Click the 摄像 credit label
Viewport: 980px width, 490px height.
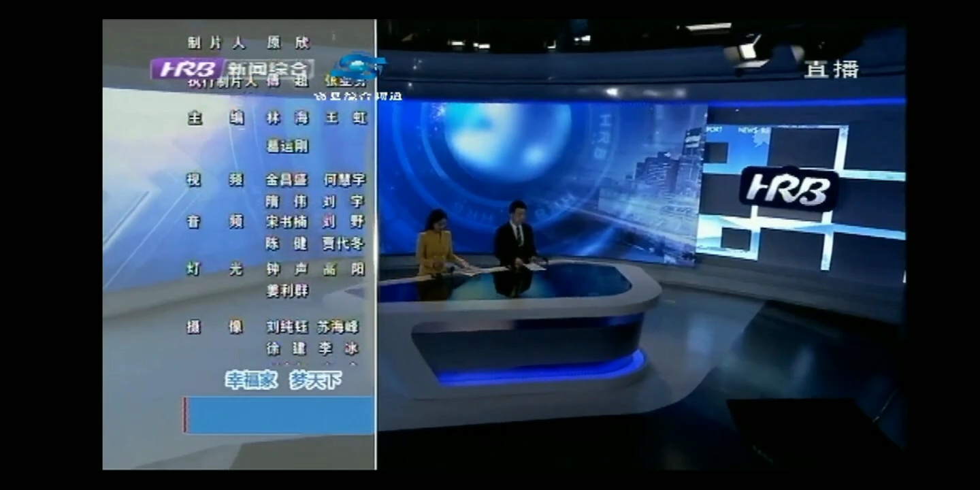215,327
